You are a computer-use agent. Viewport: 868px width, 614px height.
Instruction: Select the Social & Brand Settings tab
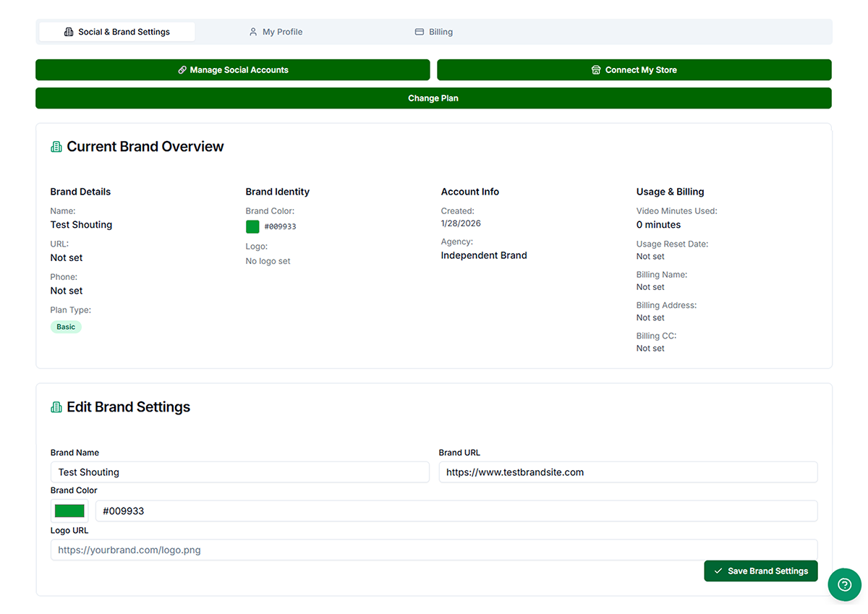[x=116, y=31]
